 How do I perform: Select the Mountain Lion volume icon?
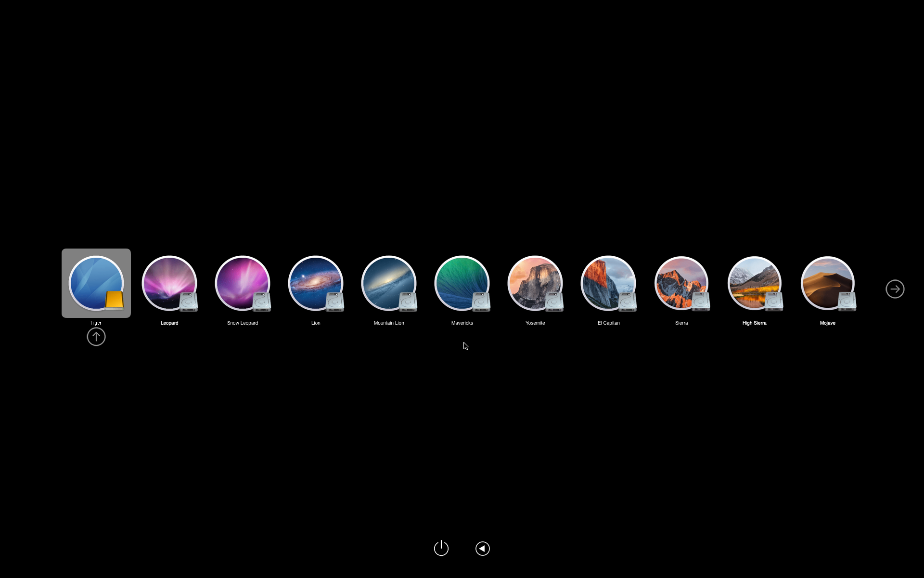click(389, 283)
